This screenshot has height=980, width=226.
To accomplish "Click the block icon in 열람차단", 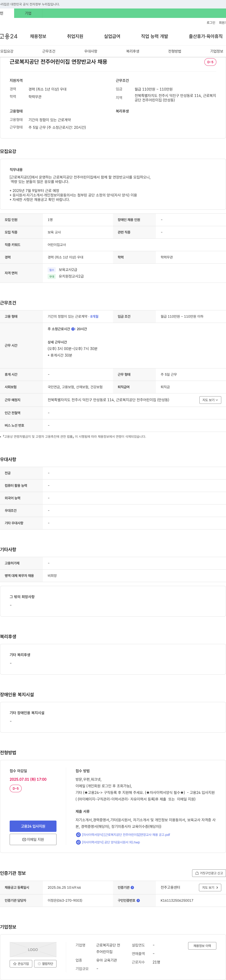I will (39, 964).
